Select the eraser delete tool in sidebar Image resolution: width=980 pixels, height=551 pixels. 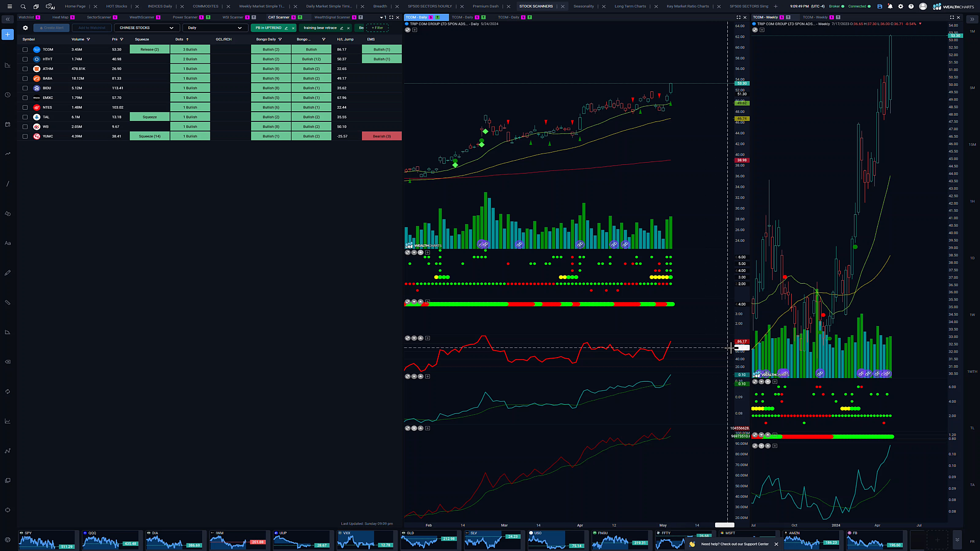8,362
